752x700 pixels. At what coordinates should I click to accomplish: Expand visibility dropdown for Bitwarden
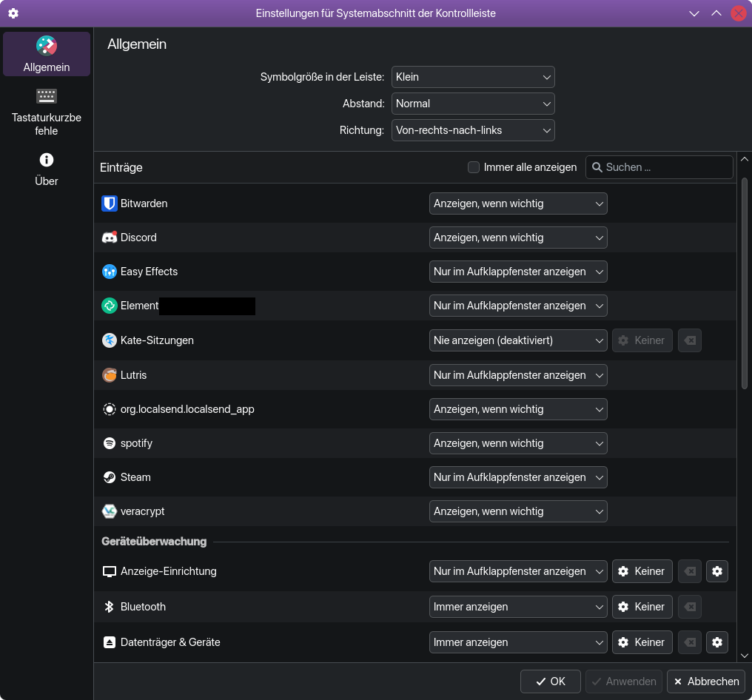[518, 203]
